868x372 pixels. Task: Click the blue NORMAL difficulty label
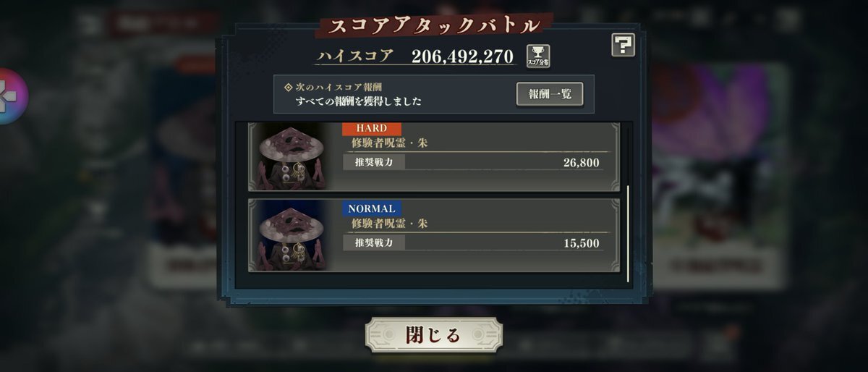click(372, 208)
